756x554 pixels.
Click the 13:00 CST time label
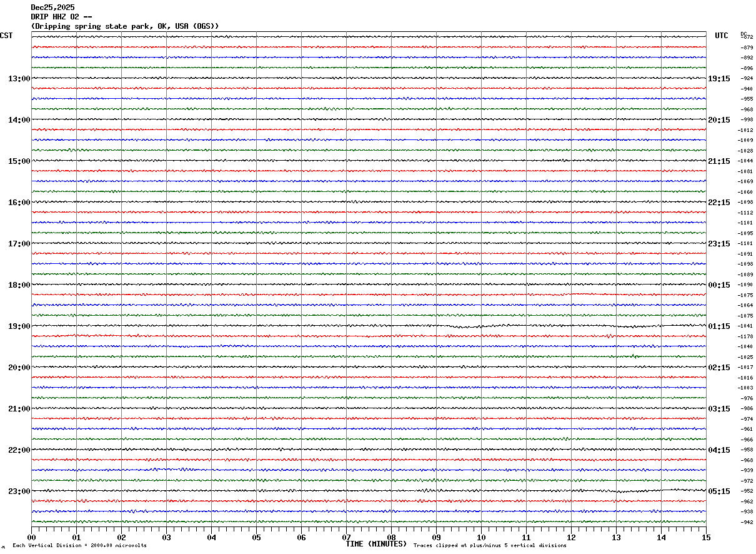click(19, 79)
